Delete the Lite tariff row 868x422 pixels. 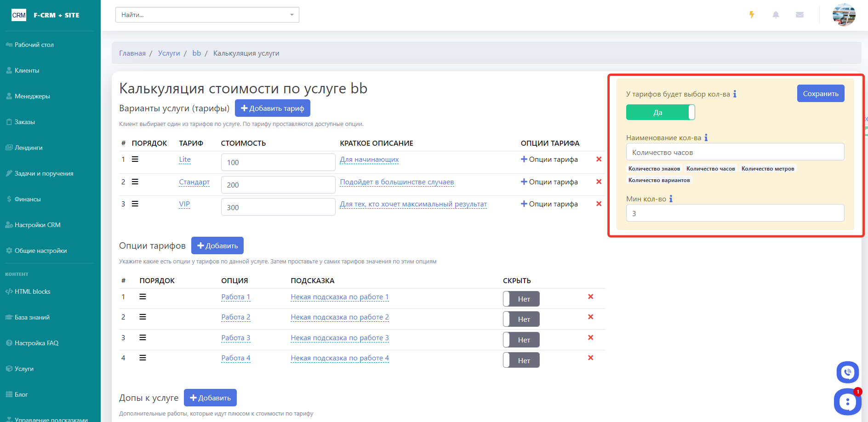click(599, 159)
